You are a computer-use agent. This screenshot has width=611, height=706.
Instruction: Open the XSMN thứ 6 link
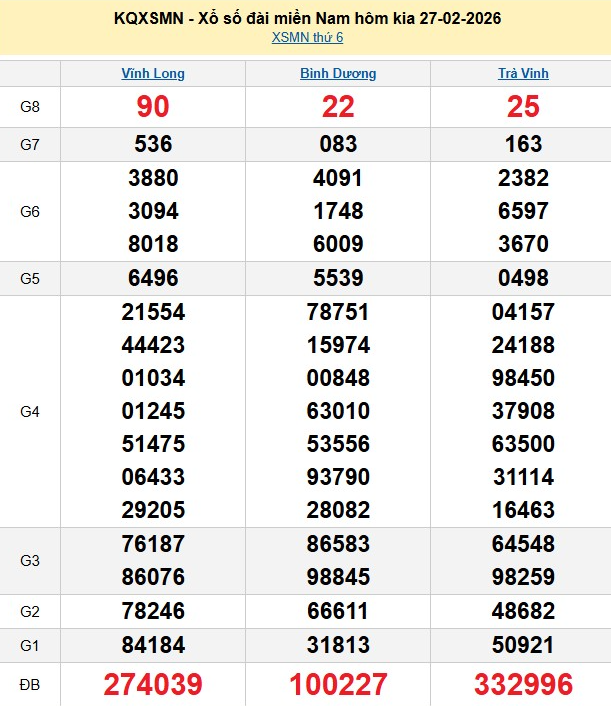point(307,38)
